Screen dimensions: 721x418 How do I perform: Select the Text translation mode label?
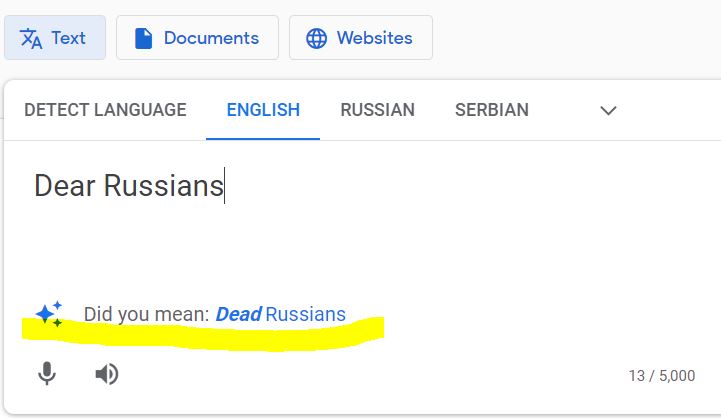(68, 38)
